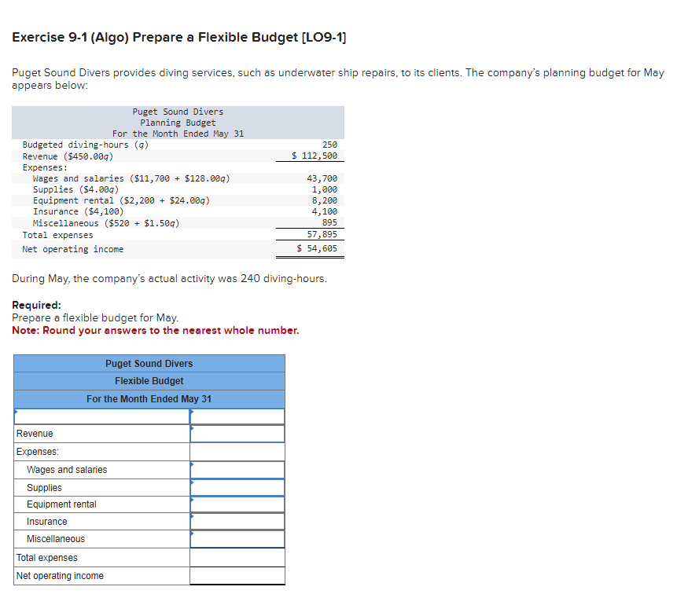The height and width of the screenshot is (616, 699).
Task: Click the blank value input beside the label dropdown
Action: (237, 416)
